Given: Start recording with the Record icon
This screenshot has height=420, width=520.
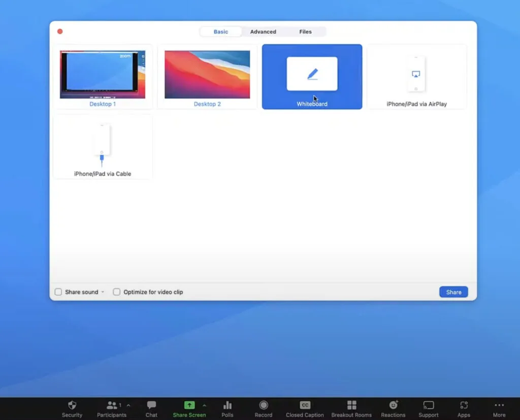Looking at the screenshot, I should pyautogui.click(x=264, y=405).
